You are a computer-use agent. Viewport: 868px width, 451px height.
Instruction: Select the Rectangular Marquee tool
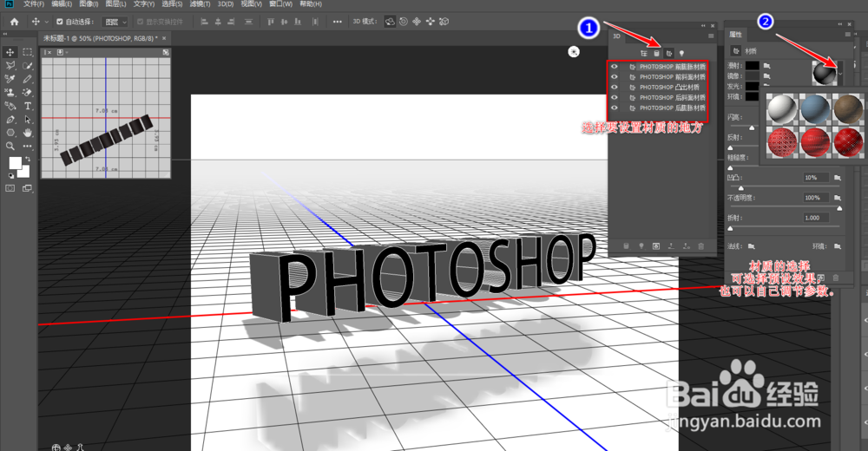[x=27, y=52]
